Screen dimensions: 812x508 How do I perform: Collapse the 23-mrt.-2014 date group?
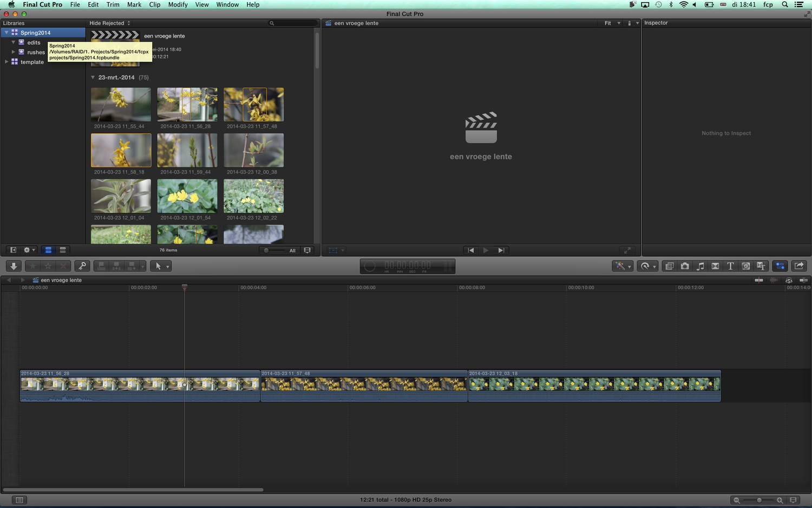coord(93,77)
